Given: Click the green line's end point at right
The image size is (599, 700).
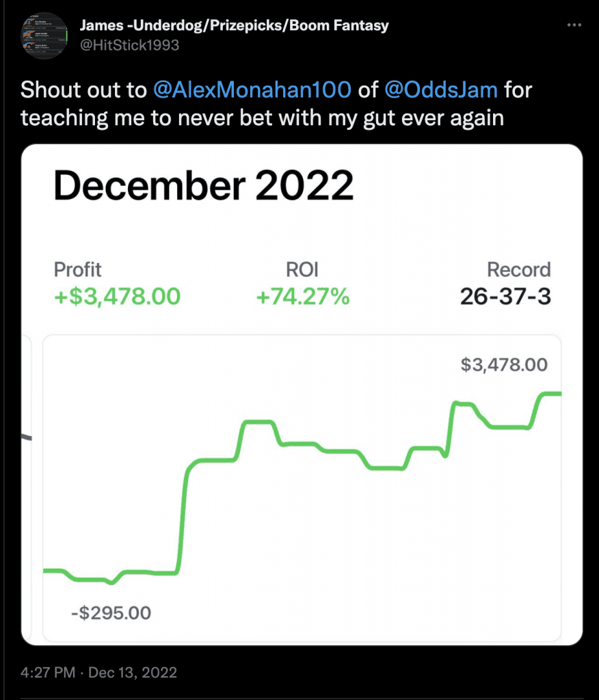Looking at the screenshot, I should coord(558,393).
